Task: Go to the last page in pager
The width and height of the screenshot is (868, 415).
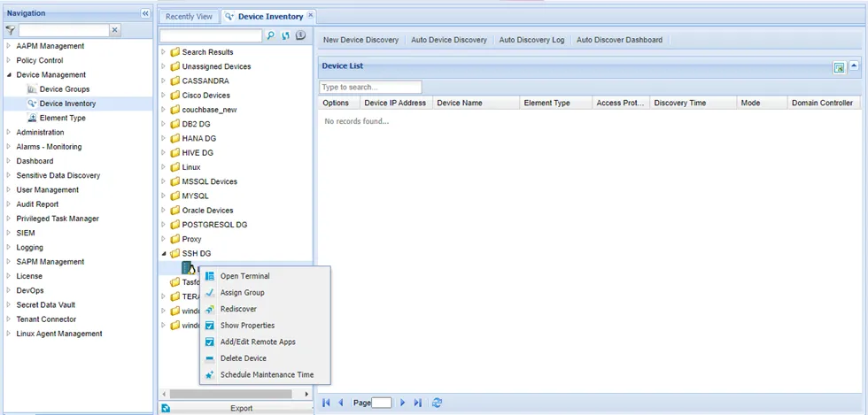Action: click(x=418, y=403)
